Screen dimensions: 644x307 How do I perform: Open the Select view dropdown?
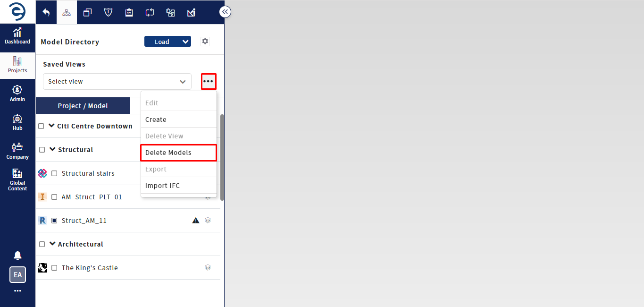117,81
